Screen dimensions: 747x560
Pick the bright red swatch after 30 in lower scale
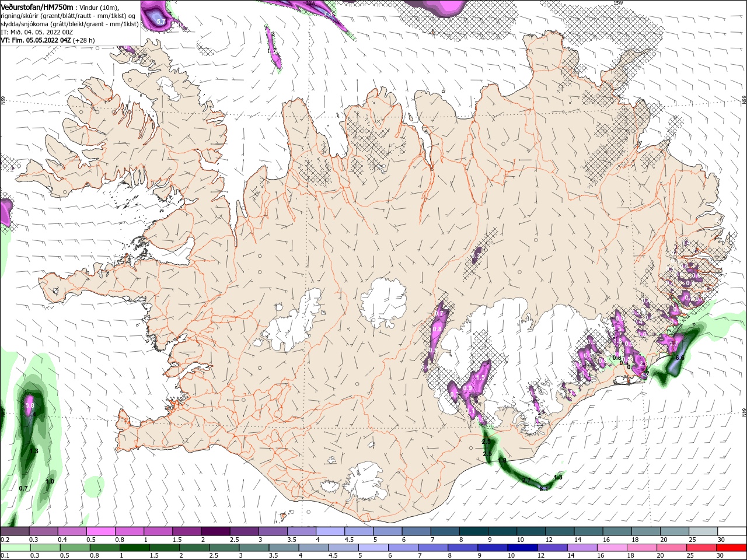[x=732, y=548]
